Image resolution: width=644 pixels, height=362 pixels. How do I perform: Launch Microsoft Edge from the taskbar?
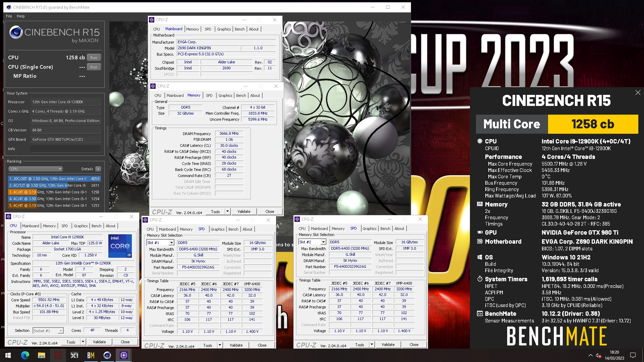coord(25,355)
